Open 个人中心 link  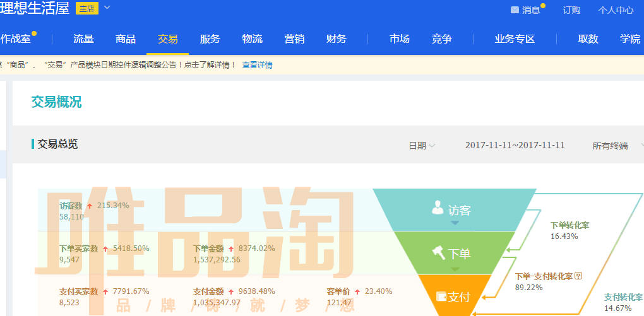click(x=616, y=10)
